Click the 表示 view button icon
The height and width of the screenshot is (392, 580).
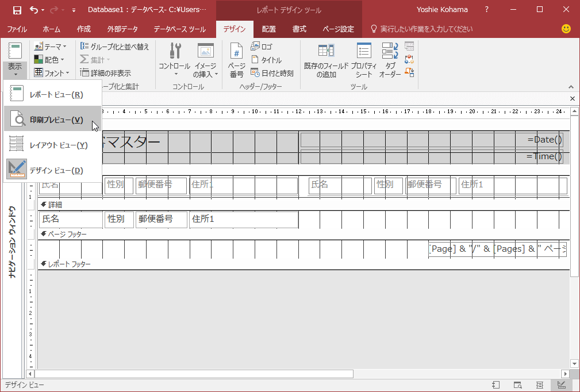[x=15, y=51]
